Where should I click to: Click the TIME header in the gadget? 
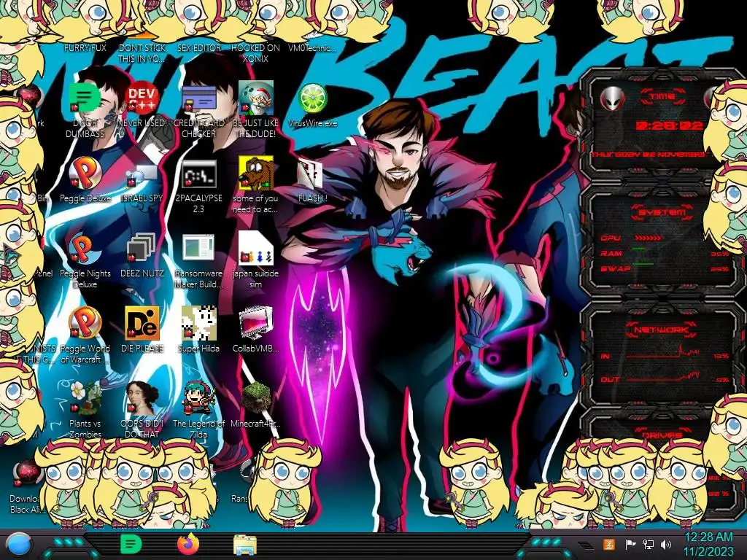click(662, 97)
